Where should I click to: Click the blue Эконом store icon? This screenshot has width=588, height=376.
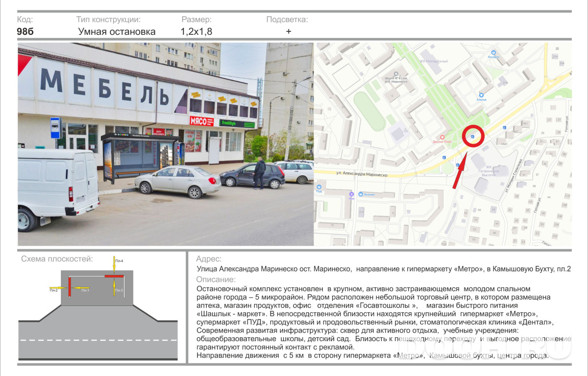(360, 194)
